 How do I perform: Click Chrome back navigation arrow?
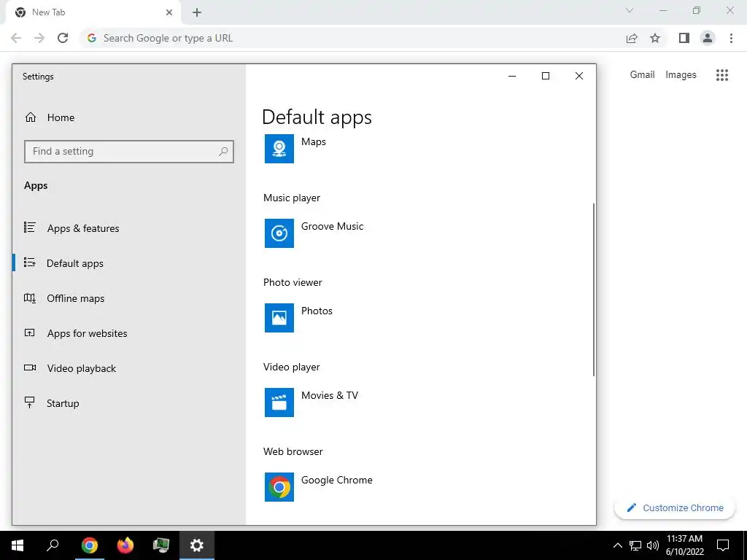click(x=16, y=38)
